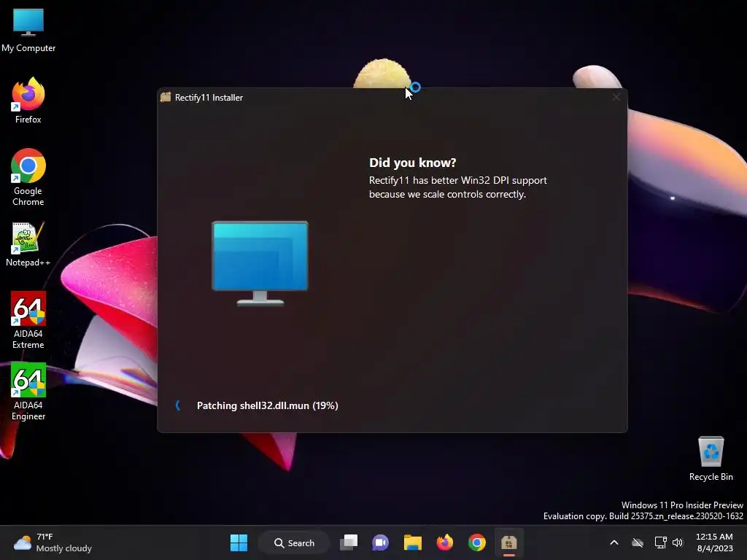This screenshot has width=747, height=560.
Task: Click the volume speaker tray icon
Action: (678, 542)
